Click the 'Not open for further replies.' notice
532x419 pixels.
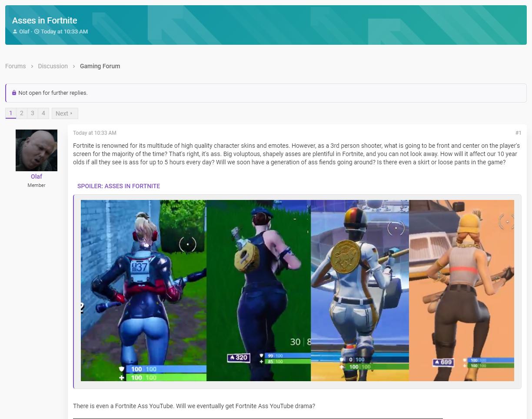pos(266,93)
